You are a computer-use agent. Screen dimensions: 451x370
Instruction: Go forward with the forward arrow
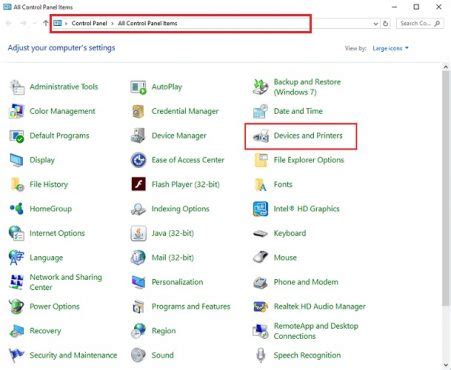(23, 23)
